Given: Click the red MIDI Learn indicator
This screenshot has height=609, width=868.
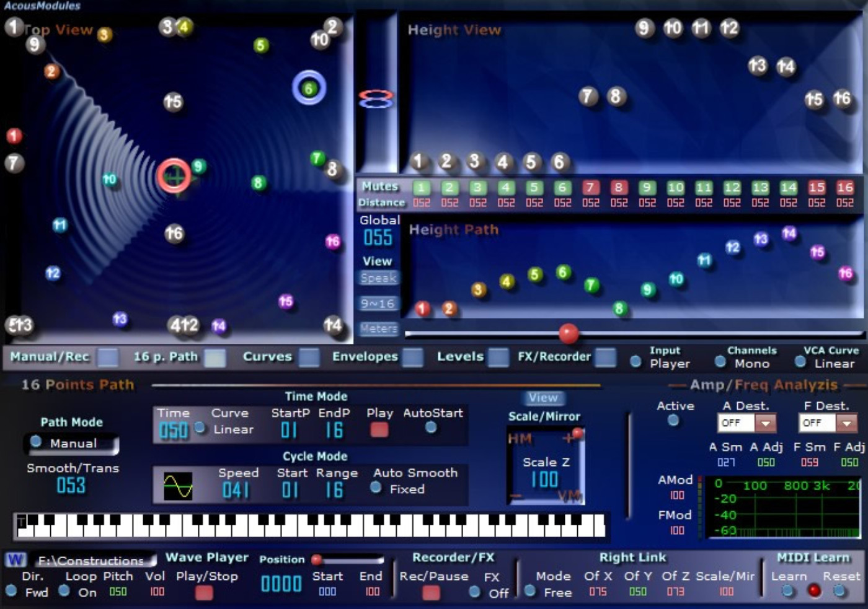Looking at the screenshot, I should pos(814,591).
